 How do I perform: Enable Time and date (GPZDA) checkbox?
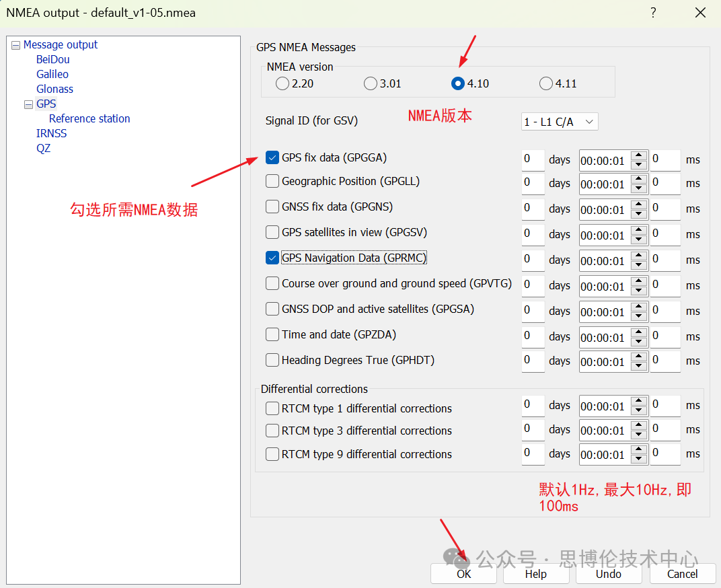click(272, 334)
